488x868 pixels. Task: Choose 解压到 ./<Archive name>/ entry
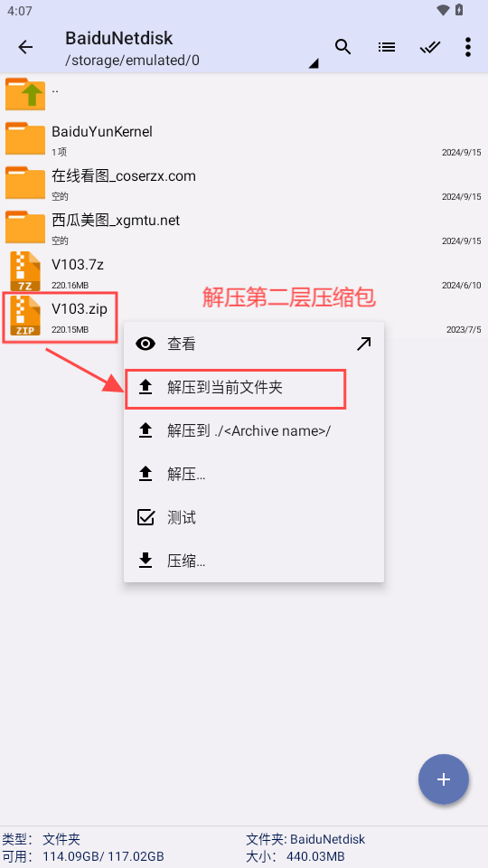coord(254,430)
